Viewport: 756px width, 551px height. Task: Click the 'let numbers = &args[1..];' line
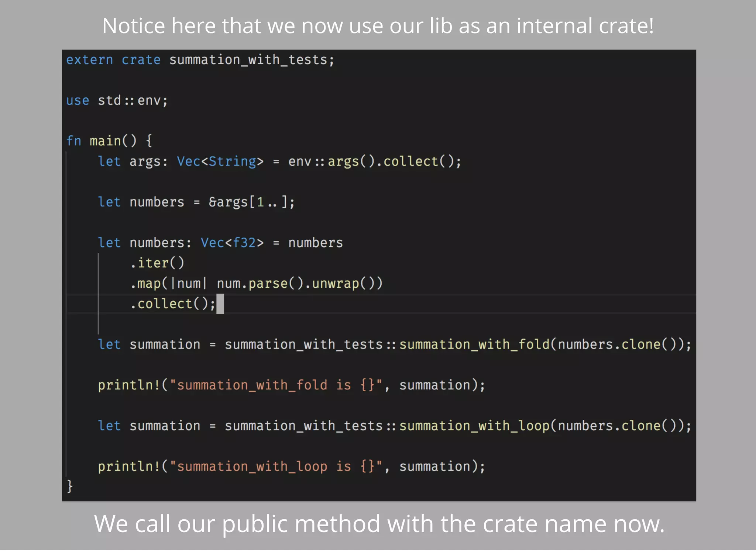point(196,202)
